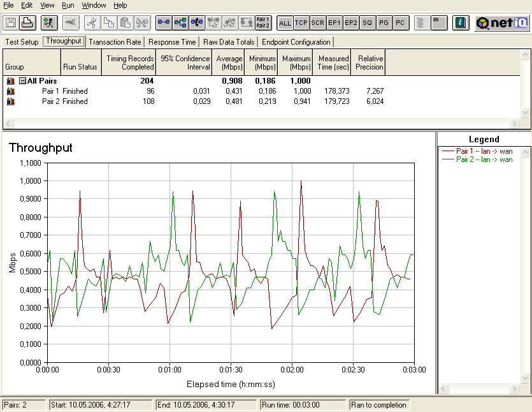The width and height of the screenshot is (532, 412).
Task: Click the Run test running-man icon
Action: pyautogui.click(x=48, y=22)
